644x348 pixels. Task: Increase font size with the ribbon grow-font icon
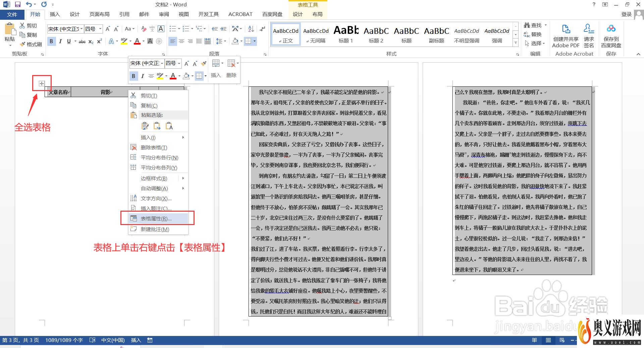(x=108, y=29)
